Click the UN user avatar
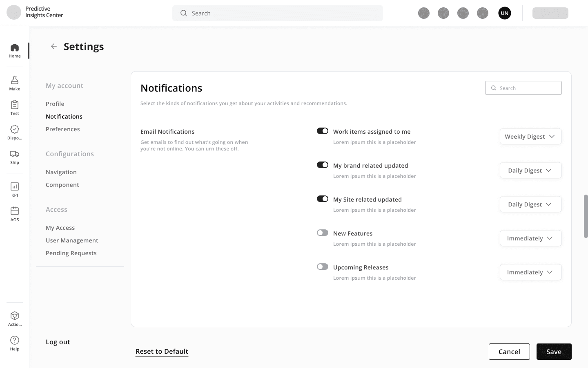This screenshot has width=588, height=368. point(505,13)
